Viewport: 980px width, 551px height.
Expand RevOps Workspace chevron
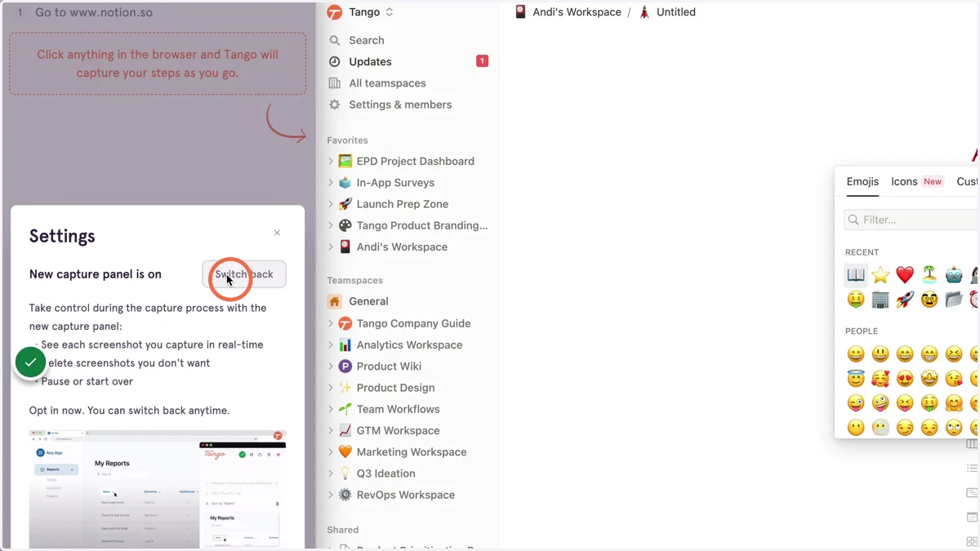pos(331,495)
